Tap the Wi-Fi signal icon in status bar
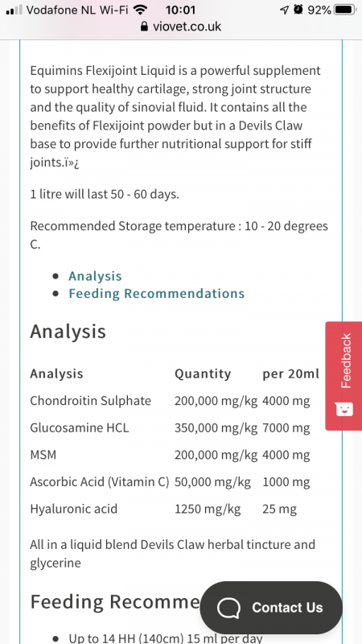This screenshot has height=644, width=362. click(x=141, y=10)
